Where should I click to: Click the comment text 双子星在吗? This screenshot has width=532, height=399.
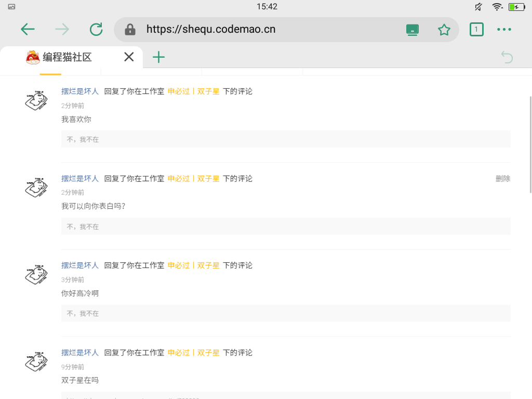(79, 380)
